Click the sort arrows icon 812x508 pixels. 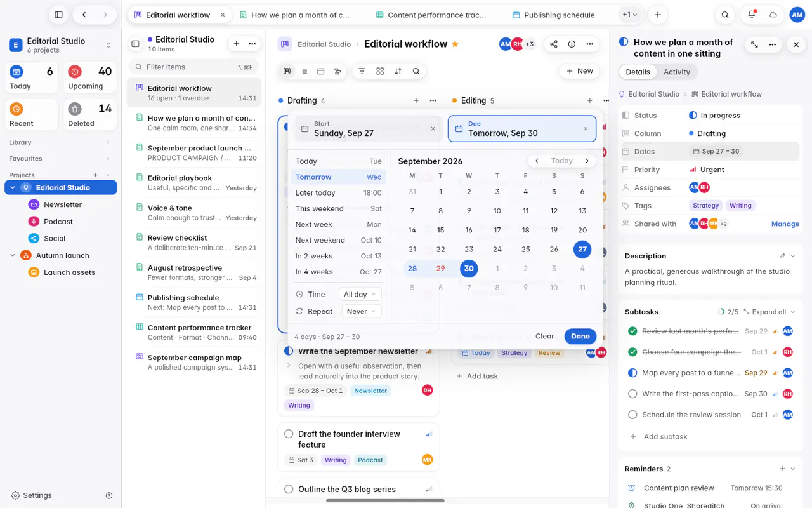[398, 71]
